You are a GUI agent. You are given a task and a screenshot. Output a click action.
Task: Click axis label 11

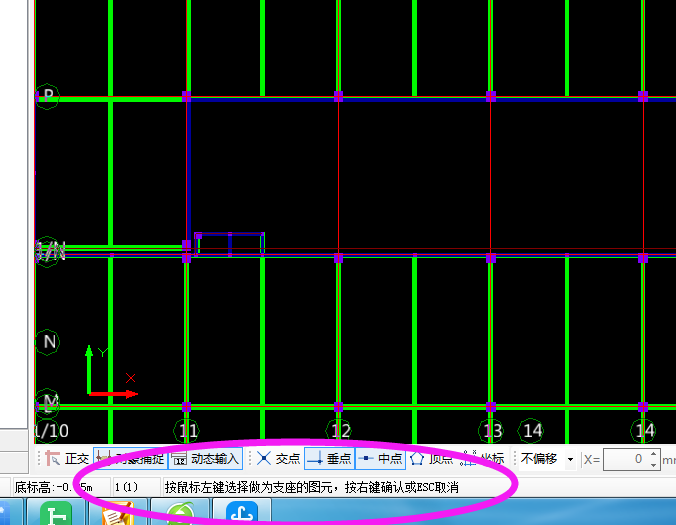(187, 431)
